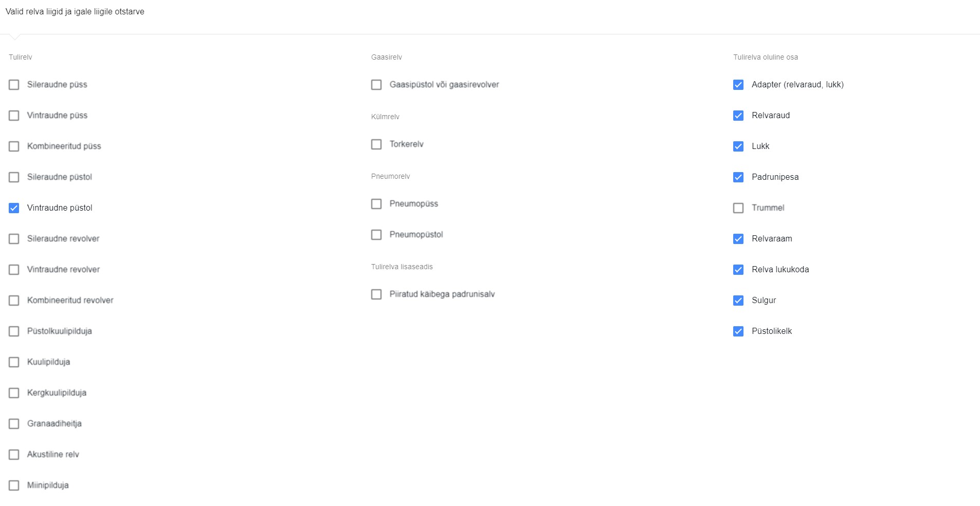The height and width of the screenshot is (506, 980).
Task: Tick the Granaadiheitja checkbox
Action: (14, 424)
